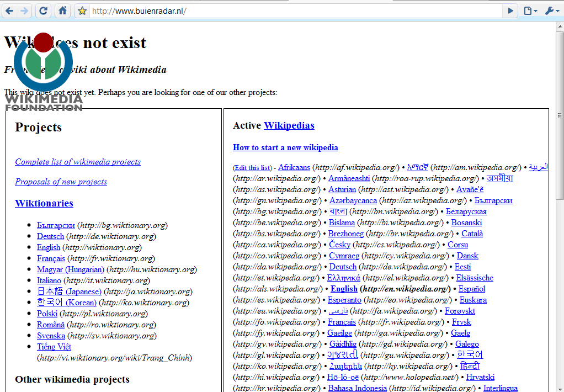Viewport: 564px width, 392px height.
Task: Click the vertical scrollbar thumb
Action: [560, 115]
